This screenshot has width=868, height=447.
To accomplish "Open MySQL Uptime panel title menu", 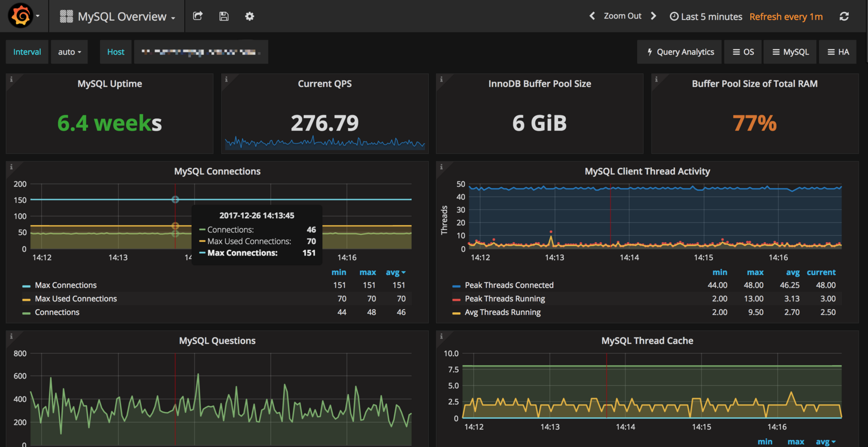I will point(110,84).
